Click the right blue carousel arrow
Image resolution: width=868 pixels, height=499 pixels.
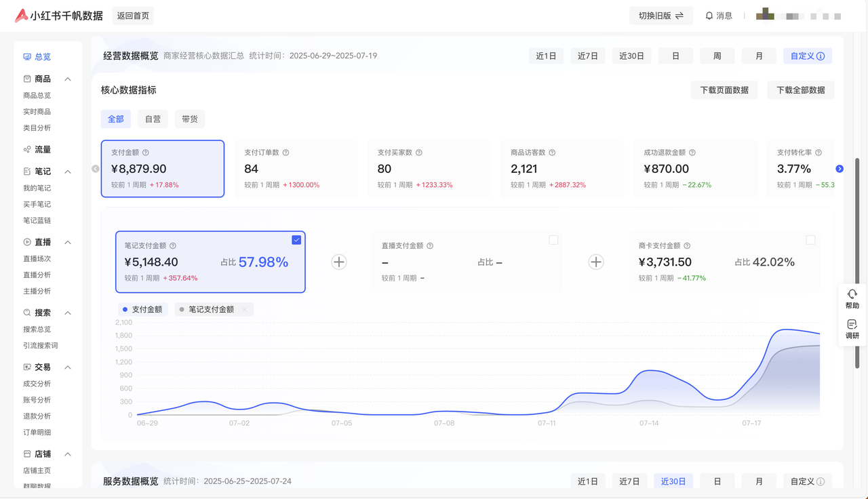click(x=840, y=169)
